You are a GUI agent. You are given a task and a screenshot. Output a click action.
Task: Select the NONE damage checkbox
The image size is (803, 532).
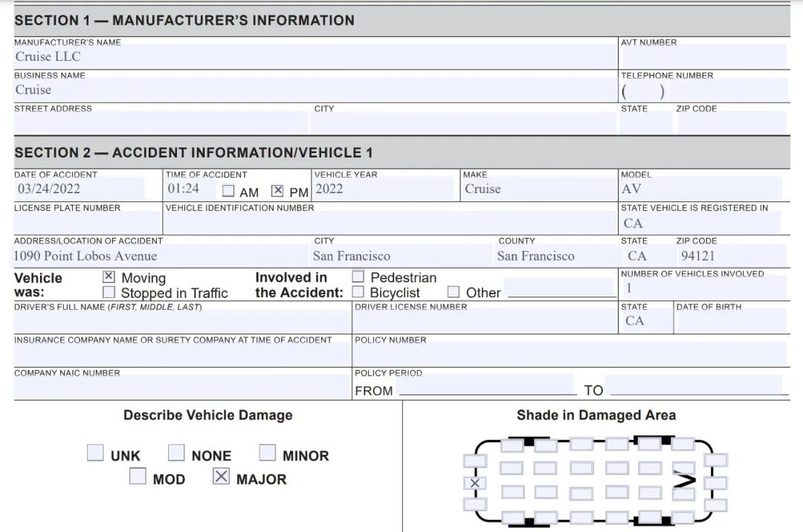(x=176, y=452)
